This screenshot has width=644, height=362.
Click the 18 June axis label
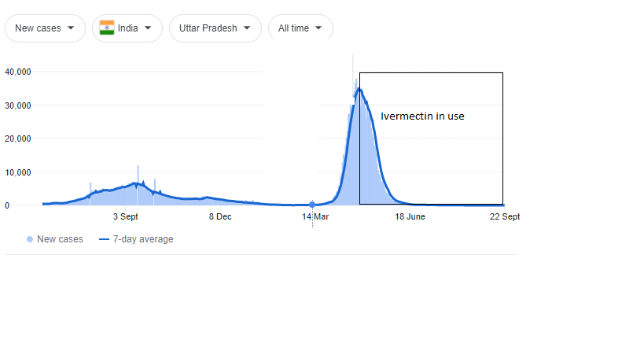click(410, 216)
